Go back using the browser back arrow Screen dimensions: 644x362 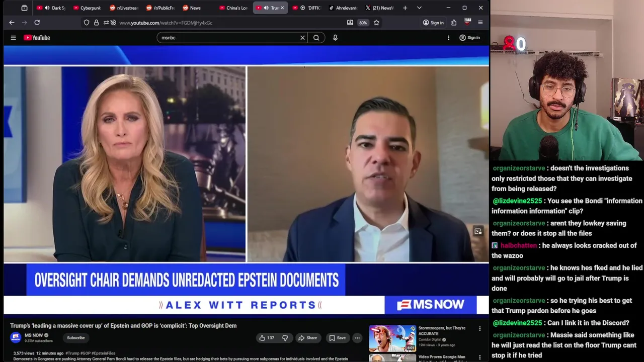point(12,23)
